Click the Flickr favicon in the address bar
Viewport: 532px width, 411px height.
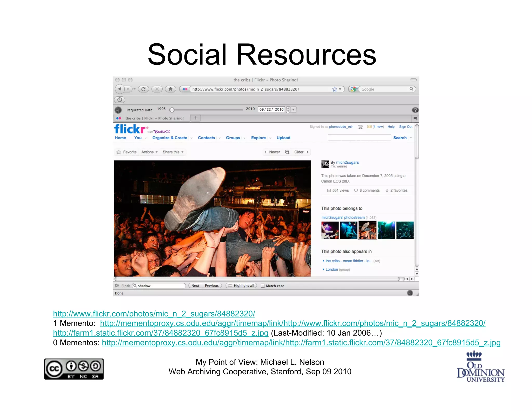tap(185, 89)
